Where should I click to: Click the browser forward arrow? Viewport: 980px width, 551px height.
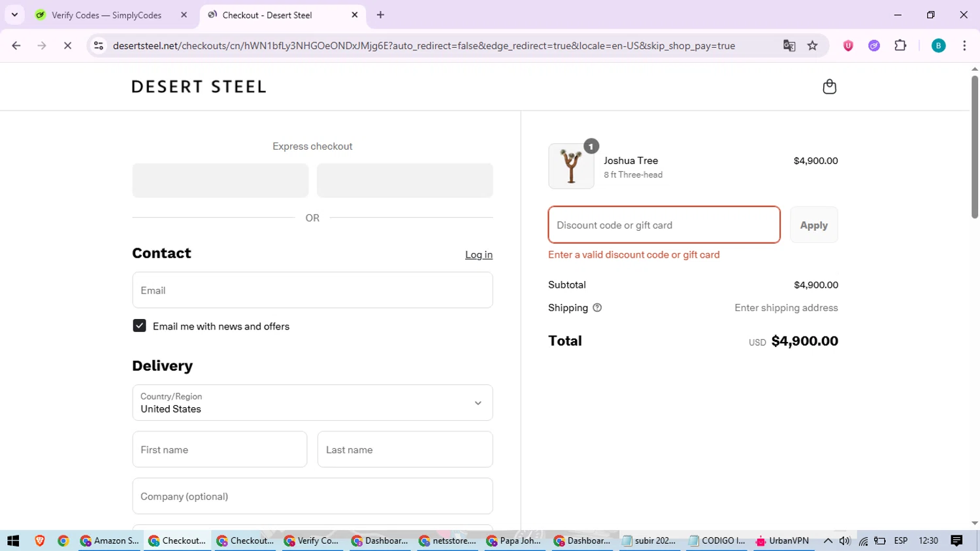point(42,46)
